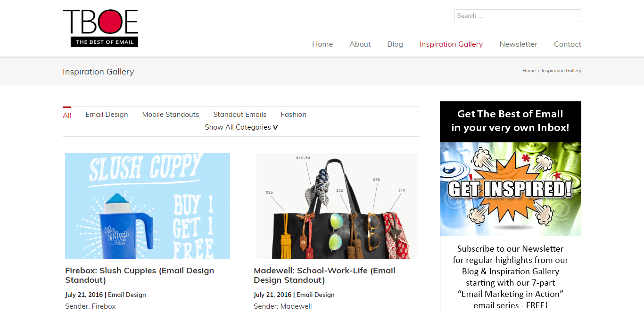Open Madewell: School-Work-Life post title
The width and height of the screenshot is (644, 312).
(324, 275)
